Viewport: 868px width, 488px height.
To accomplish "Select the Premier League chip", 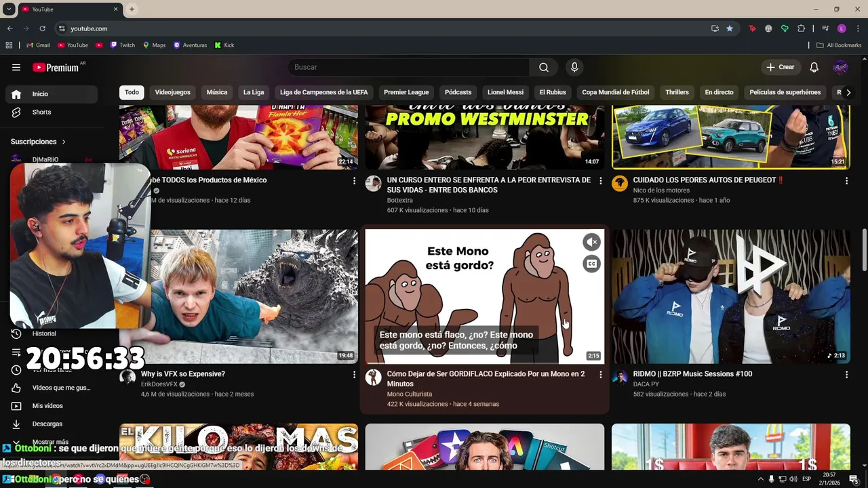I will pyautogui.click(x=406, y=92).
